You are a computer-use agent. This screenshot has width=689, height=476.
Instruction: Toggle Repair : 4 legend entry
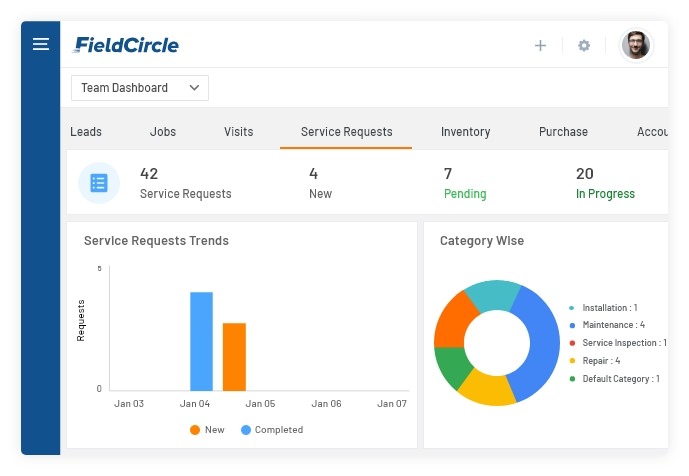pyautogui.click(x=594, y=361)
